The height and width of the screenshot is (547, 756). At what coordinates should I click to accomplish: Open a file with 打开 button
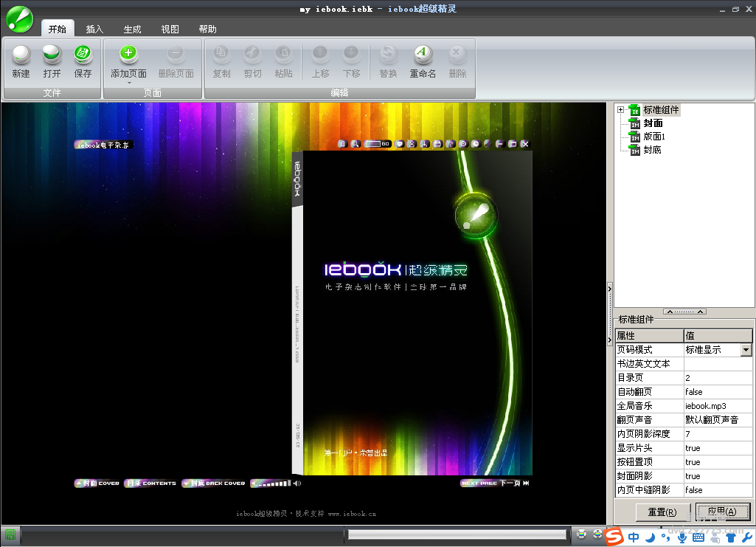point(52,61)
